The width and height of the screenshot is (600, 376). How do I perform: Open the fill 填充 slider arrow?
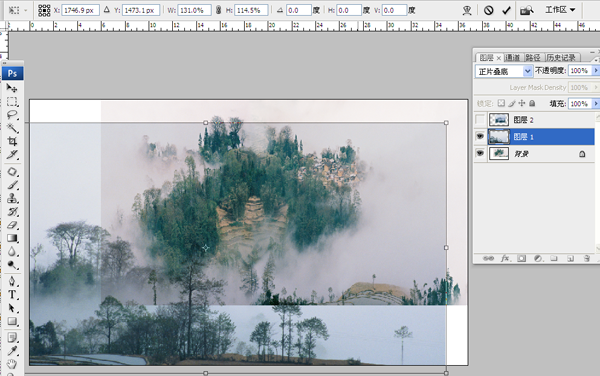pyautogui.click(x=596, y=104)
